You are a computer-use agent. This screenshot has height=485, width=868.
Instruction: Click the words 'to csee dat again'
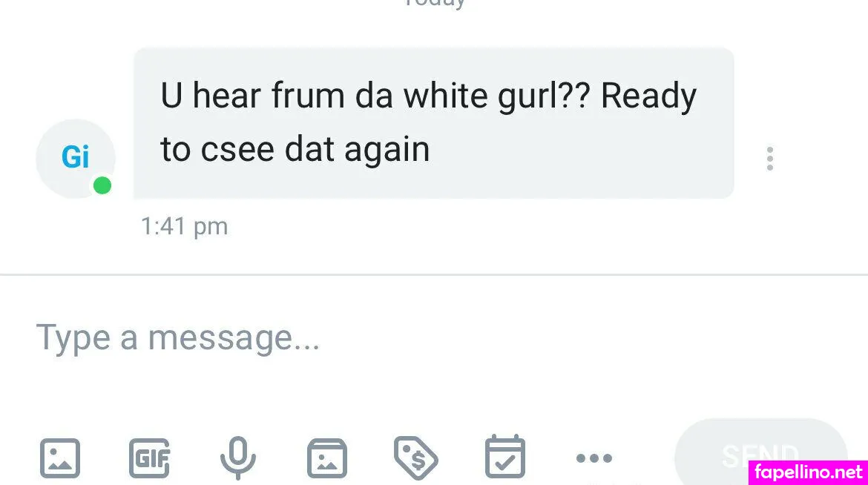click(295, 150)
